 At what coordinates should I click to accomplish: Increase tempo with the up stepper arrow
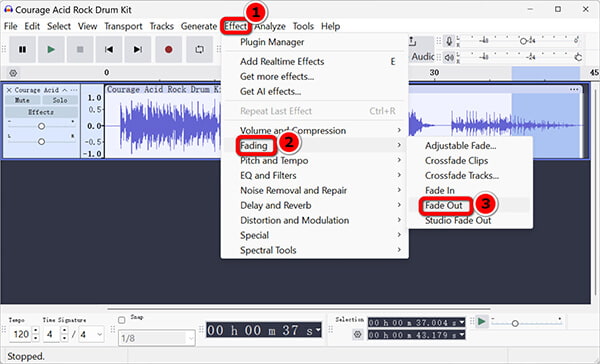[36, 330]
